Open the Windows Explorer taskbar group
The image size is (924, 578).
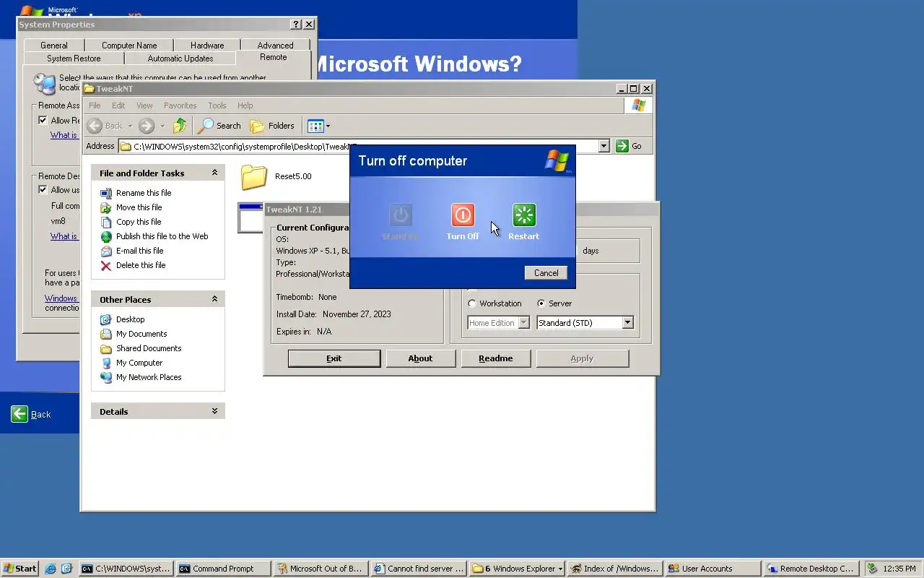point(517,569)
